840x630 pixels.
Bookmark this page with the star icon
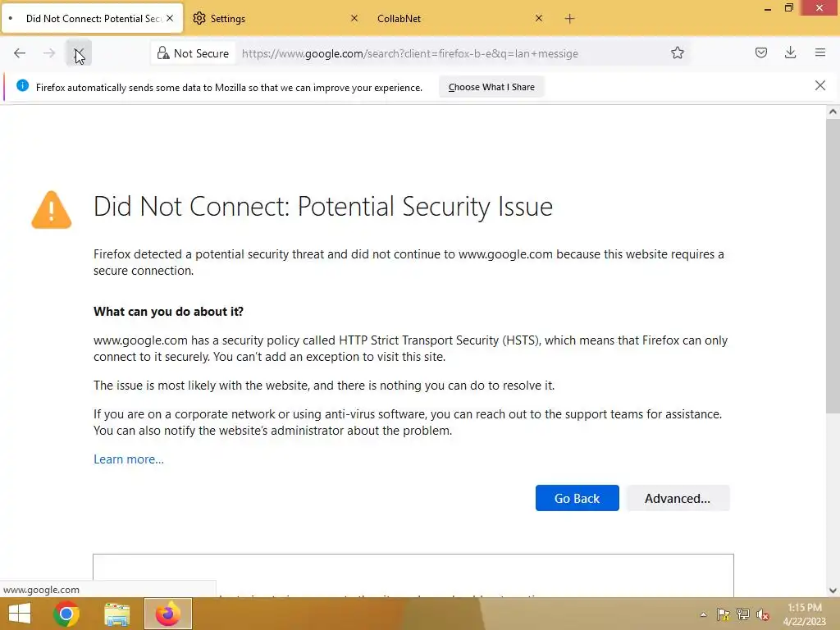pyautogui.click(x=678, y=53)
